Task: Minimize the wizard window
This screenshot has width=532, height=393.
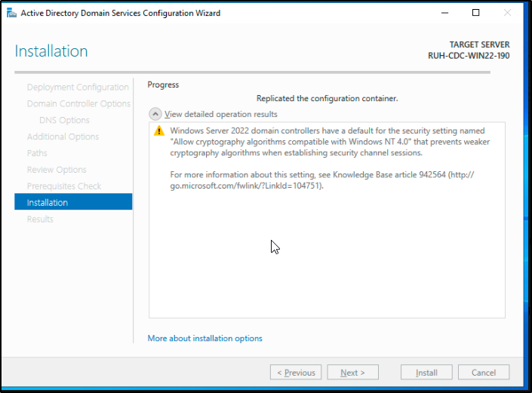Action: (x=444, y=13)
